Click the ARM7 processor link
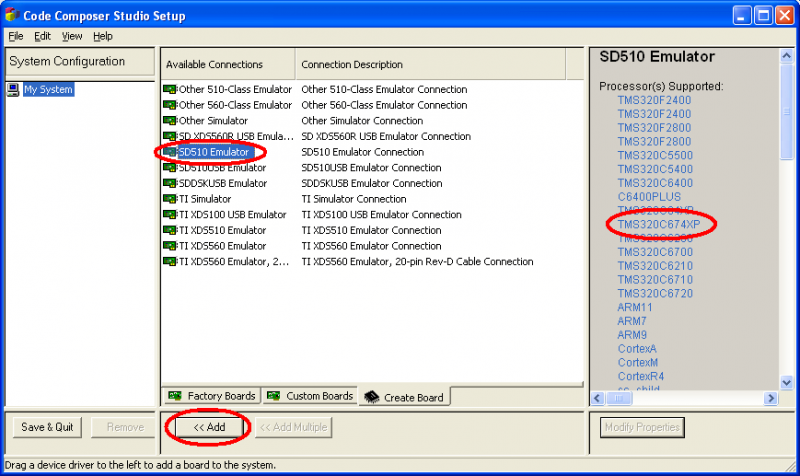Viewport: 800px width, 476px height. [x=632, y=321]
